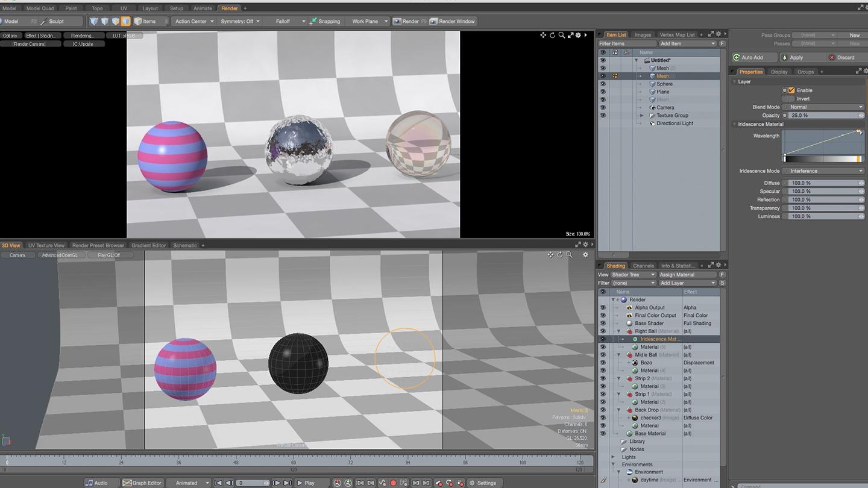Image resolution: width=868 pixels, height=488 pixels.
Task: Click the Apply button
Action: pos(796,57)
